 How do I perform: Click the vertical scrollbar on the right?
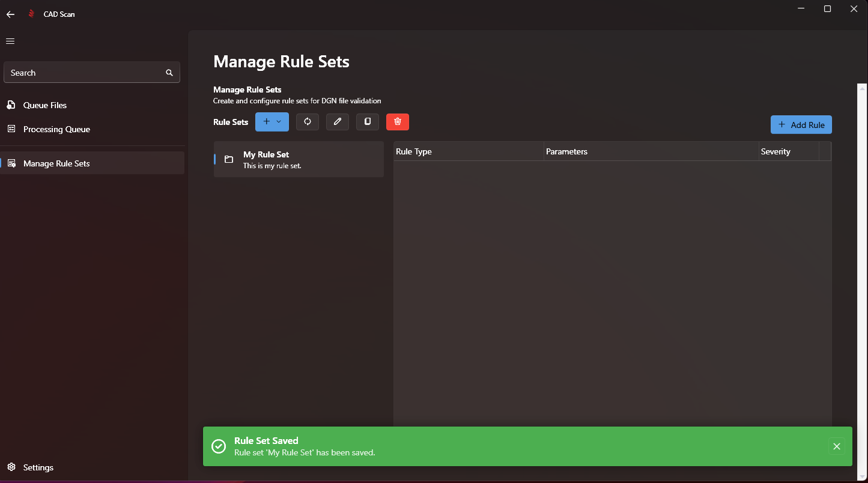(x=862, y=240)
